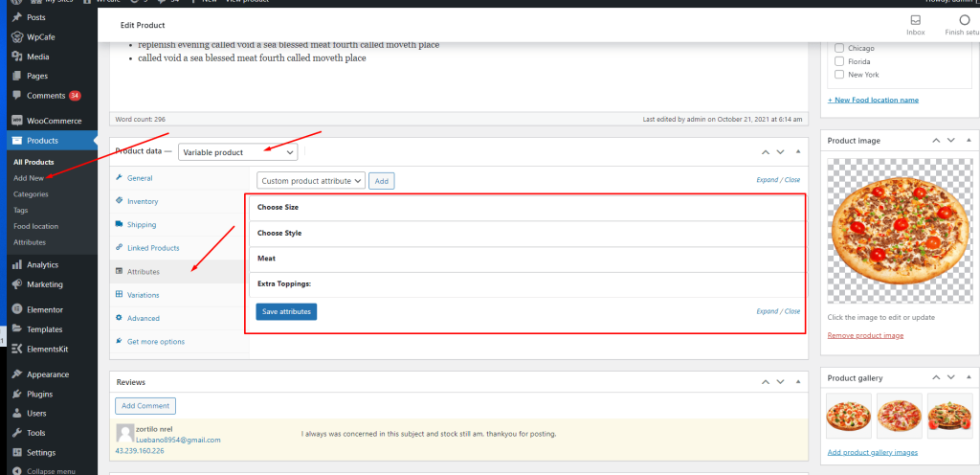This screenshot has height=475, width=980.
Task: Toggle Product data panel collapse triangle
Action: point(797,152)
